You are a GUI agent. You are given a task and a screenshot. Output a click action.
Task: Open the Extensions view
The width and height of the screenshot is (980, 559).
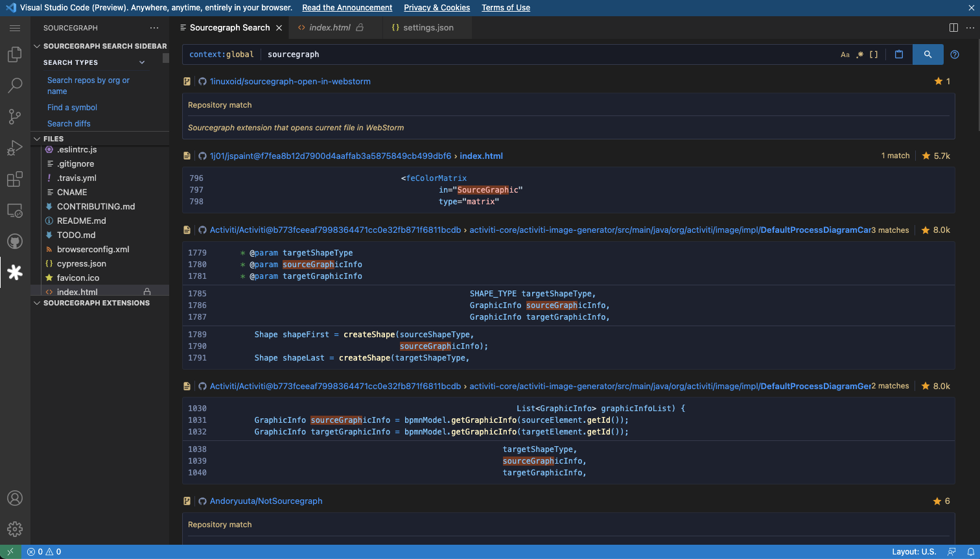(x=15, y=179)
